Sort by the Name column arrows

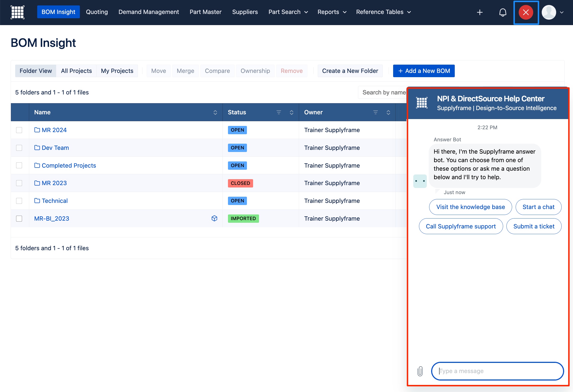[x=215, y=112]
